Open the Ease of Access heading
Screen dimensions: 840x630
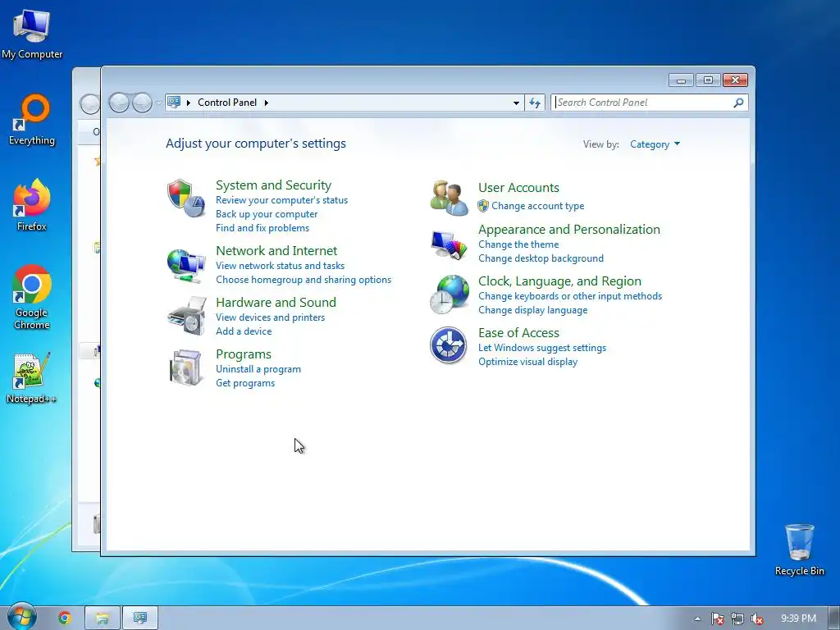pyautogui.click(x=518, y=333)
